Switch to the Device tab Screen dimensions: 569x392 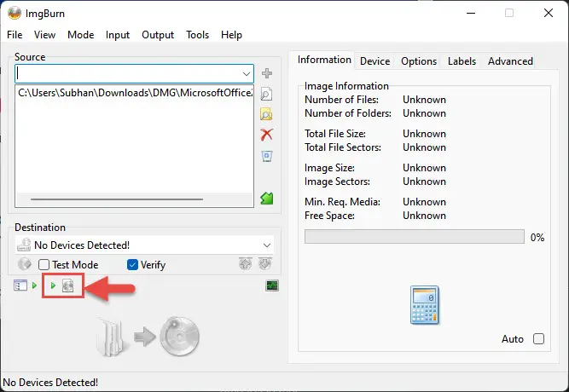[x=374, y=61]
